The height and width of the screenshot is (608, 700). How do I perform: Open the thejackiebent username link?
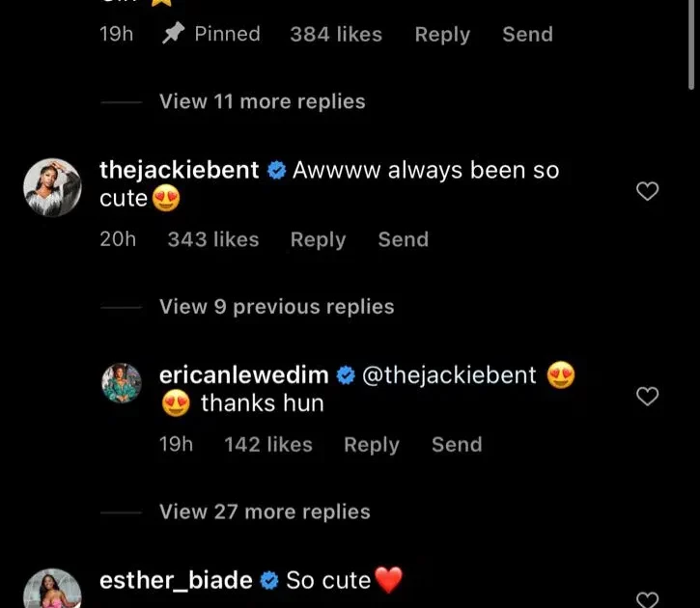point(179,171)
